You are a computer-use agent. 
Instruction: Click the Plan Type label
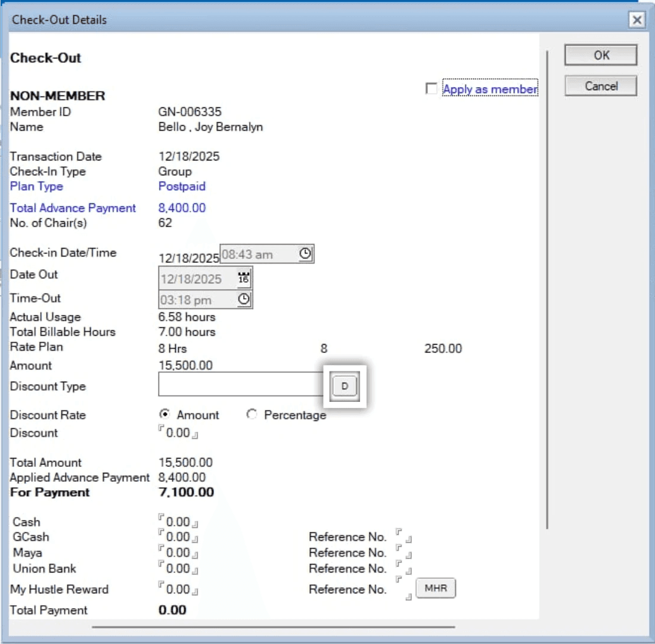[36, 187]
